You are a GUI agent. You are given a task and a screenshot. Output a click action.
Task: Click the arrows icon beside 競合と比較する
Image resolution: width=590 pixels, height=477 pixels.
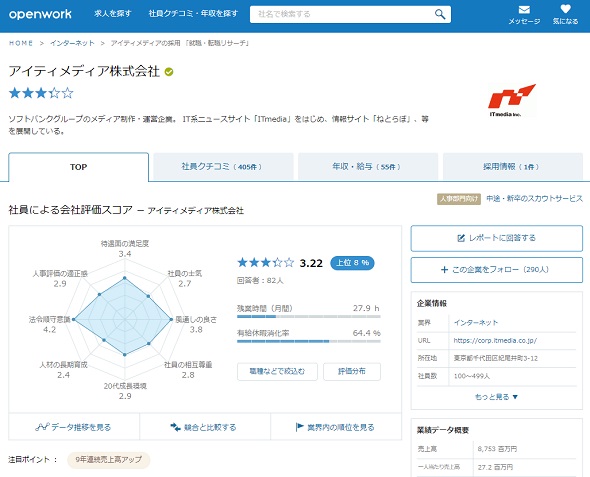tap(175, 427)
